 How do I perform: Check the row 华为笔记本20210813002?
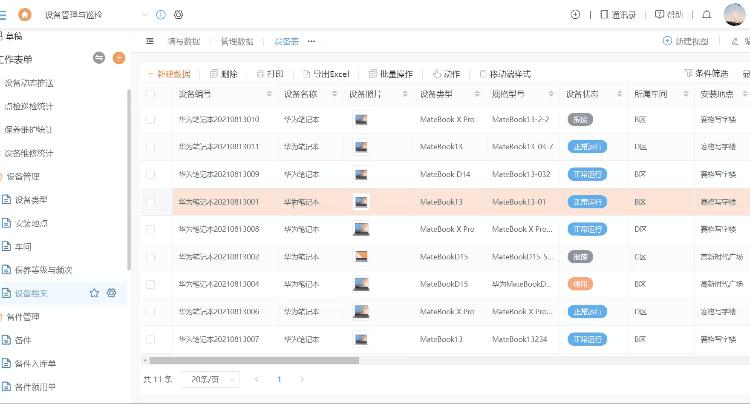click(151, 257)
